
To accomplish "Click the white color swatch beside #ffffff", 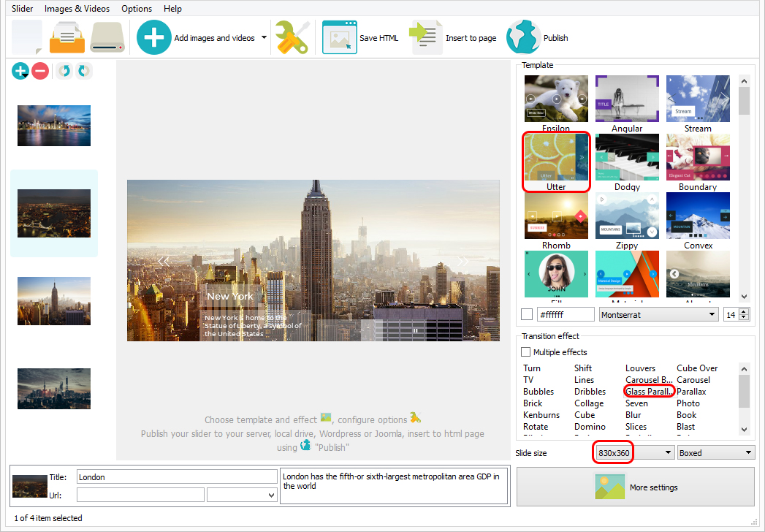I will click(527, 315).
